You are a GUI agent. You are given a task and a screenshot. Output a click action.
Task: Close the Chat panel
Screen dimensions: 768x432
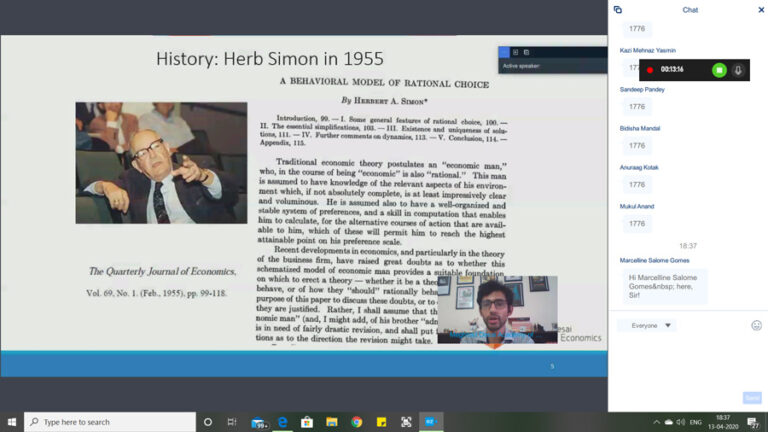(760, 10)
